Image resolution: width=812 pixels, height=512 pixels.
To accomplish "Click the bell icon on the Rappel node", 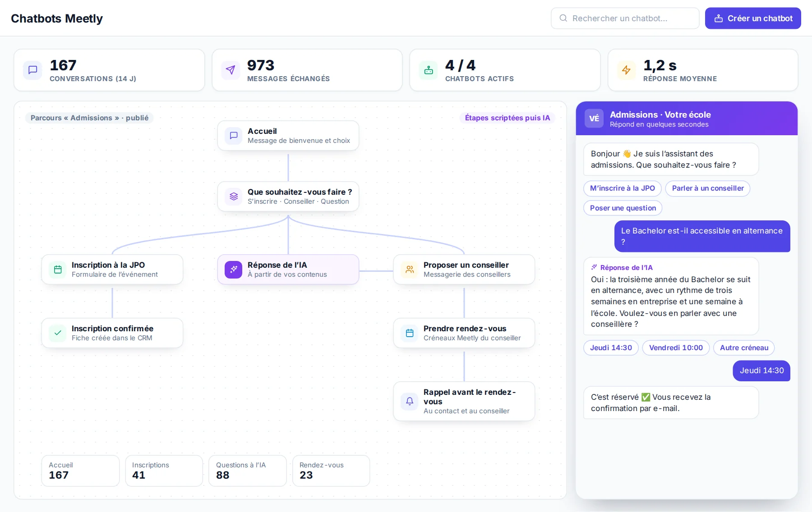I will (410, 401).
